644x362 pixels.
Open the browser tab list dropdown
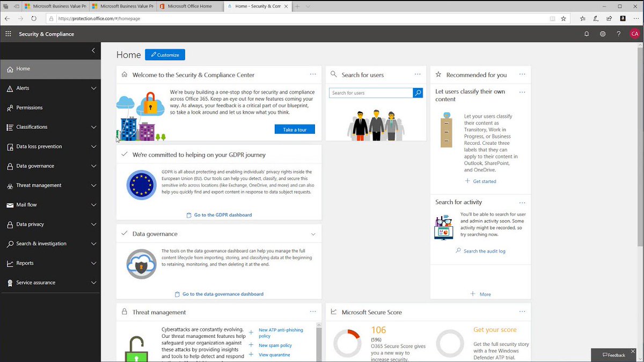[309, 6]
